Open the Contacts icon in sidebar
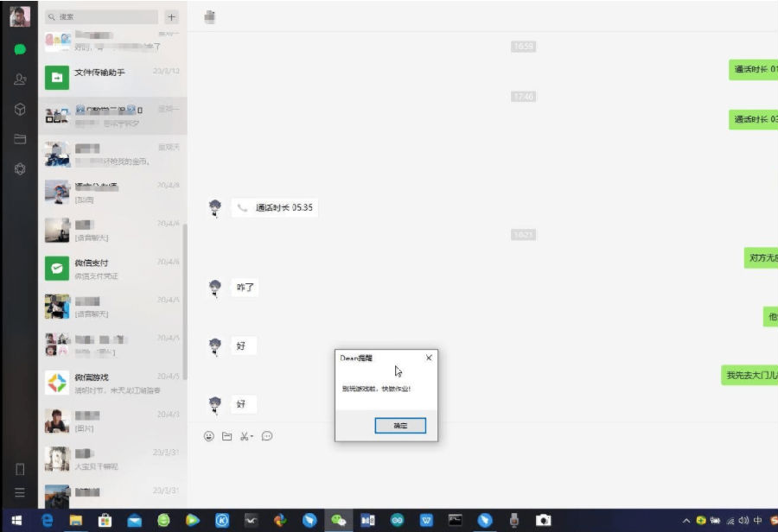Viewport: 778px width, 532px height. (x=19, y=79)
